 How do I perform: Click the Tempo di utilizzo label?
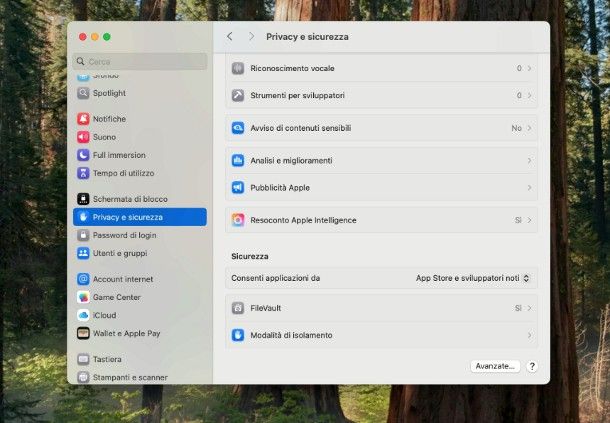click(x=123, y=173)
